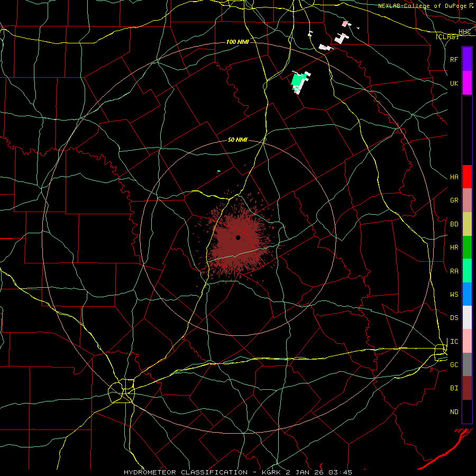
Task: Click the DS legend label
Action: pyautogui.click(x=454, y=318)
